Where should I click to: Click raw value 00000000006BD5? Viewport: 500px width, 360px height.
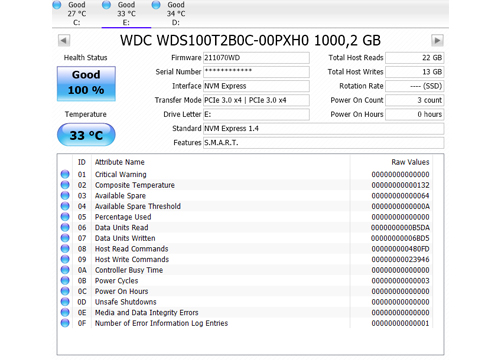400,238
